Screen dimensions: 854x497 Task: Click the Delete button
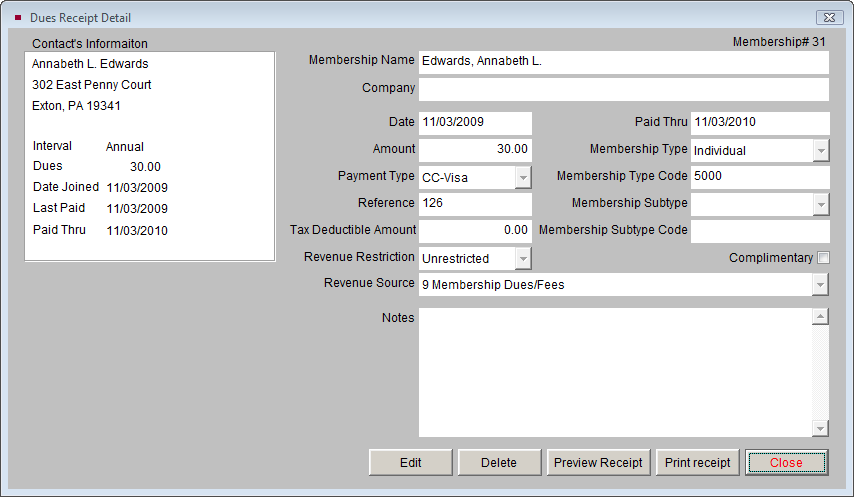tap(499, 462)
